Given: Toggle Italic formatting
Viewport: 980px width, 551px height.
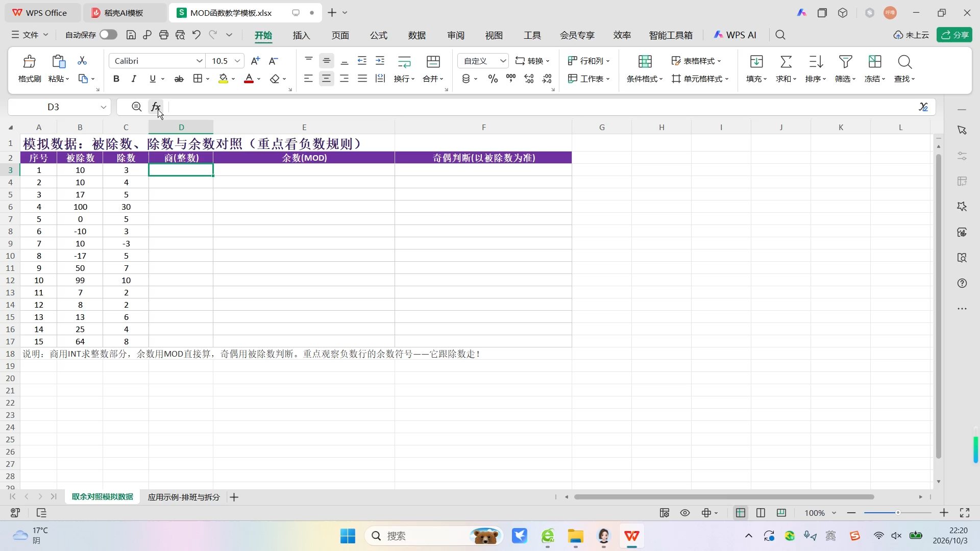Looking at the screenshot, I should pos(134,79).
